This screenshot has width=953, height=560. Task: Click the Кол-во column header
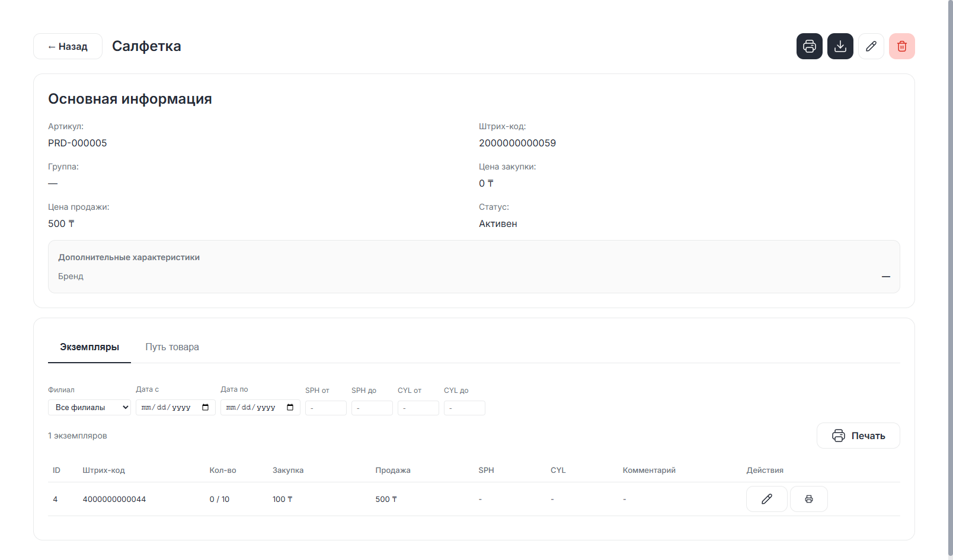(x=223, y=471)
